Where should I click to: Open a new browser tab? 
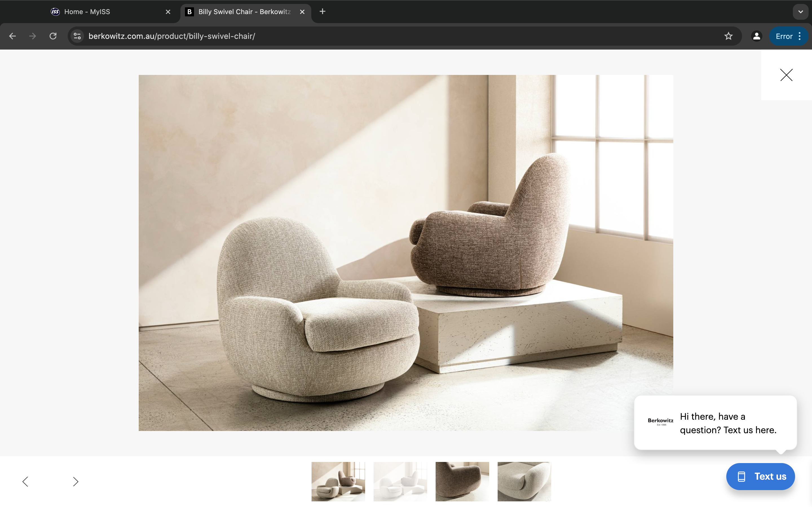[323, 12]
